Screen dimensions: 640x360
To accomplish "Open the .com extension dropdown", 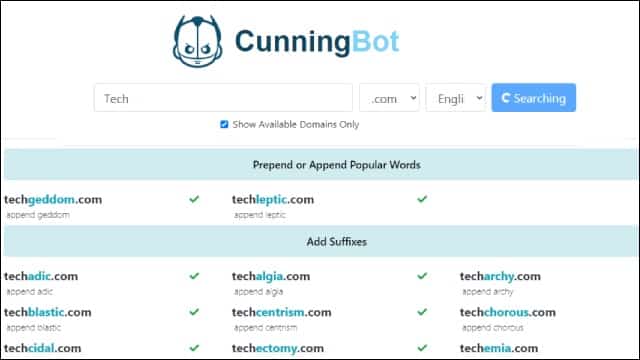I will [389, 98].
